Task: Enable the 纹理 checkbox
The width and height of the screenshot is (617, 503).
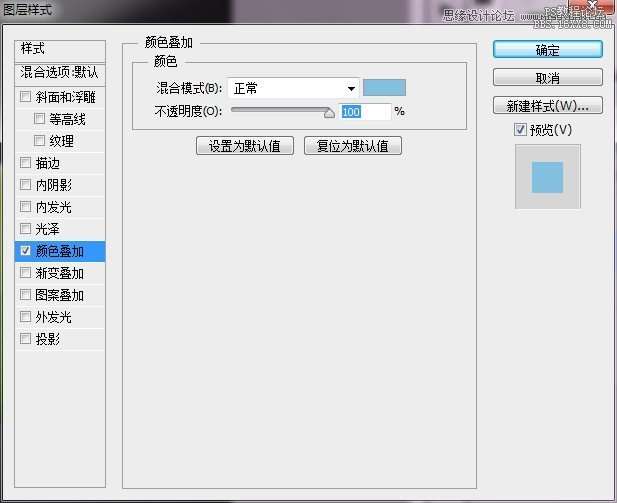Action: 40,141
